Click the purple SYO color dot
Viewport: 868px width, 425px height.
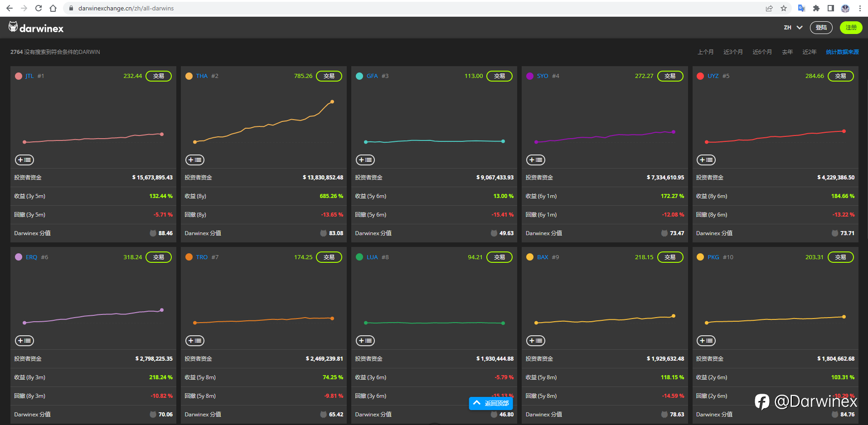pos(530,76)
